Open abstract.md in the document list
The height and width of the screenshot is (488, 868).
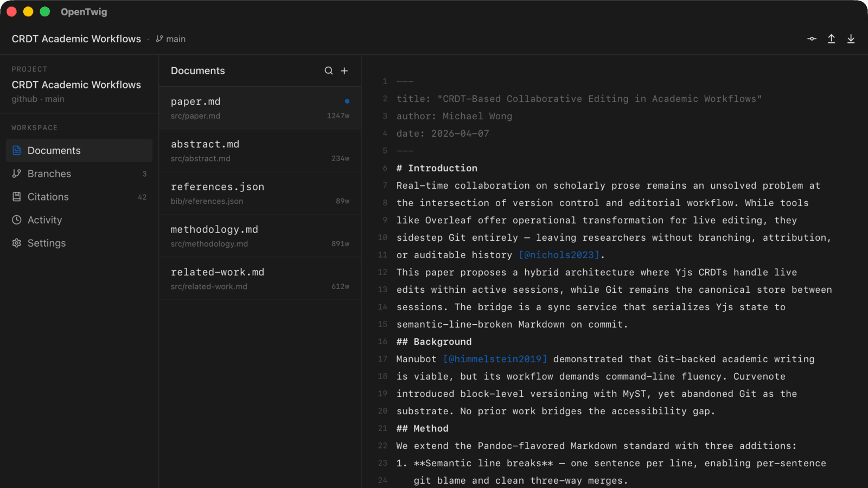coord(260,151)
